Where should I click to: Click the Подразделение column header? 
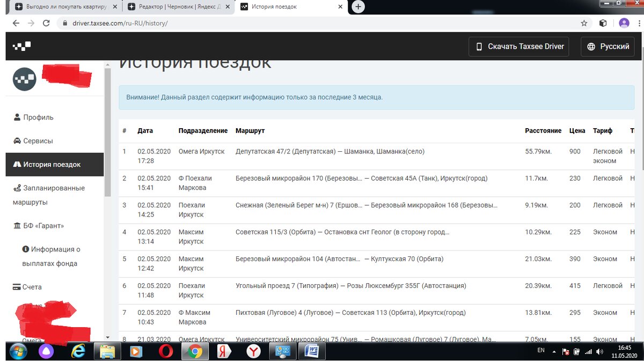click(x=203, y=130)
